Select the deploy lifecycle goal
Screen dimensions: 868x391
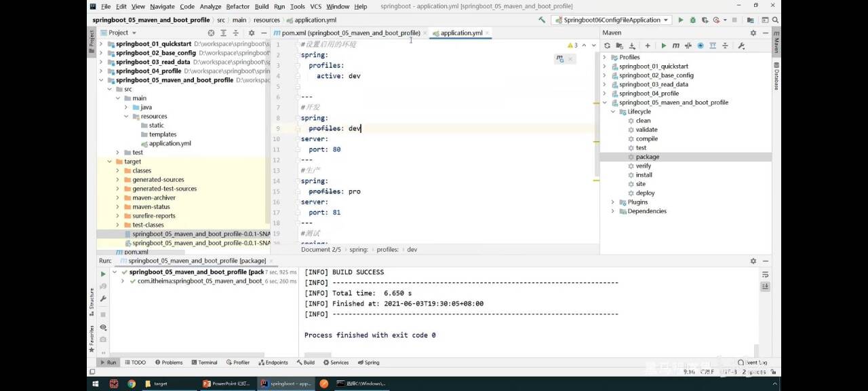(x=645, y=193)
